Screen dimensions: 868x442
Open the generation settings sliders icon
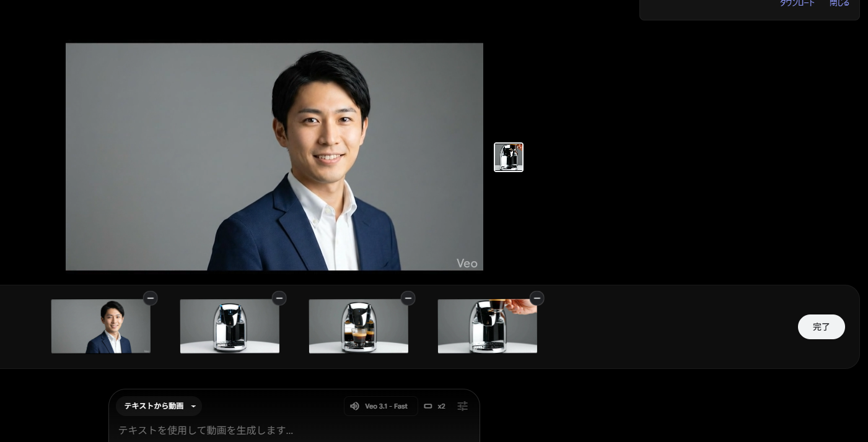(462, 406)
